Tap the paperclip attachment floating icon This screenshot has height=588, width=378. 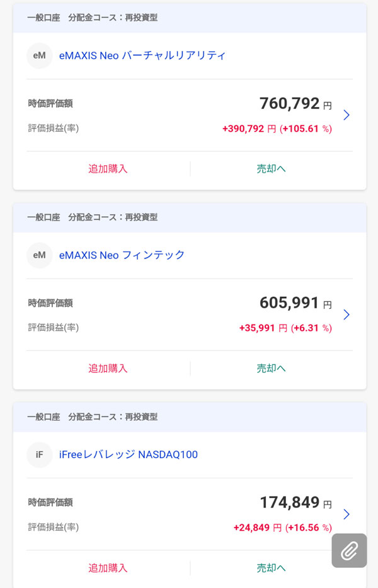coord(349,550)
